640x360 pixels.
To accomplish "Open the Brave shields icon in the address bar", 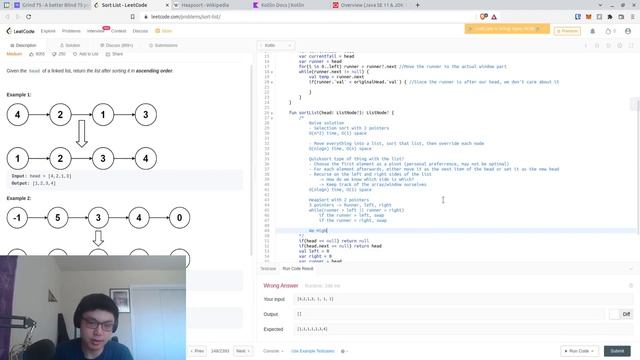I will click(x=484, y=17).
